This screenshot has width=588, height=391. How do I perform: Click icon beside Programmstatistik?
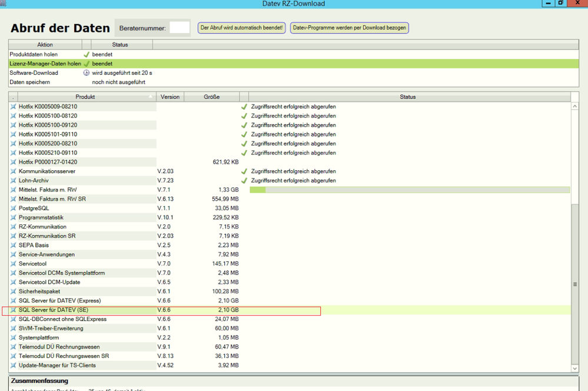point(13,217)
